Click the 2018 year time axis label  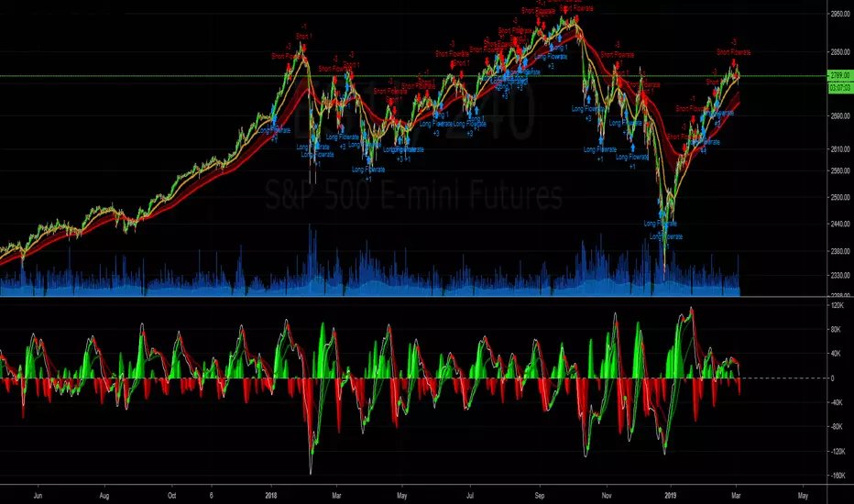271,496
